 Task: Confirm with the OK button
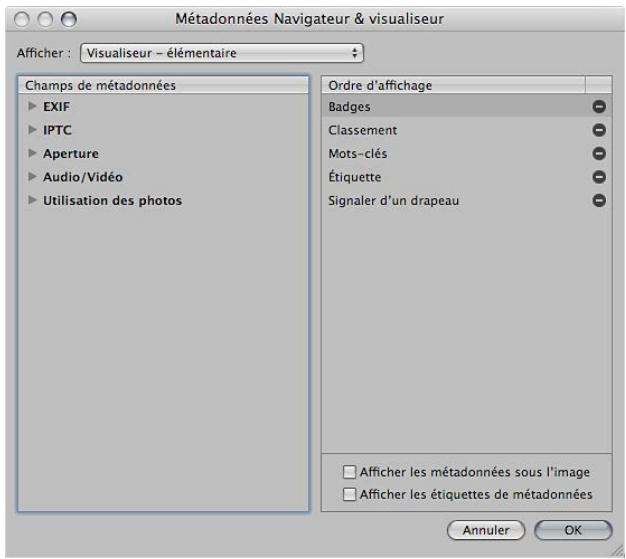pyautogui.click(x=573, y=530)
